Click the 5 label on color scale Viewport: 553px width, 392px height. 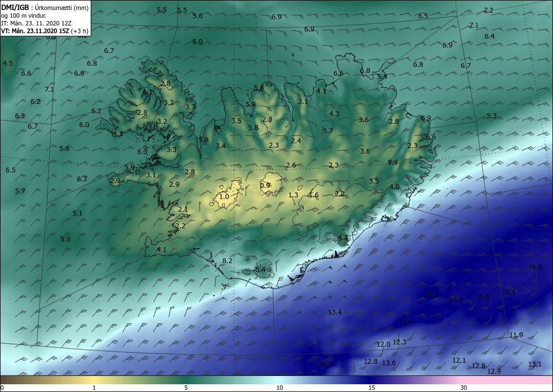(186, 388)
